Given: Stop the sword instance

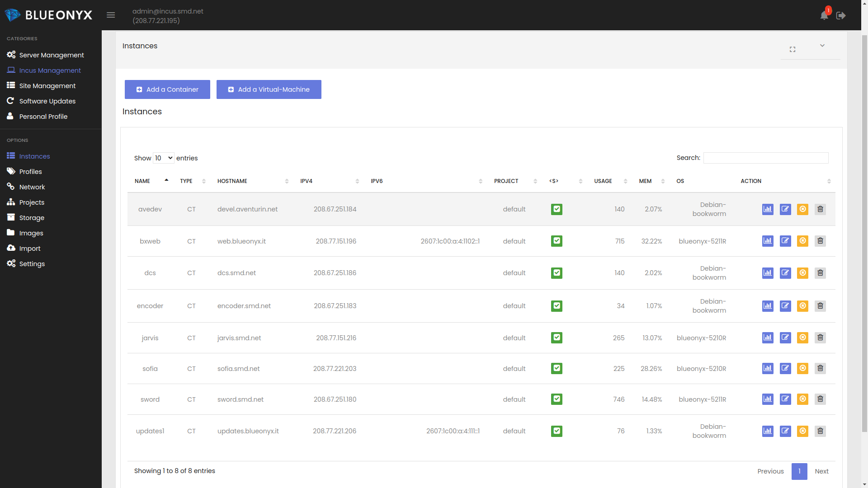Looking at the screenshot, I should (x=802, y=399).
